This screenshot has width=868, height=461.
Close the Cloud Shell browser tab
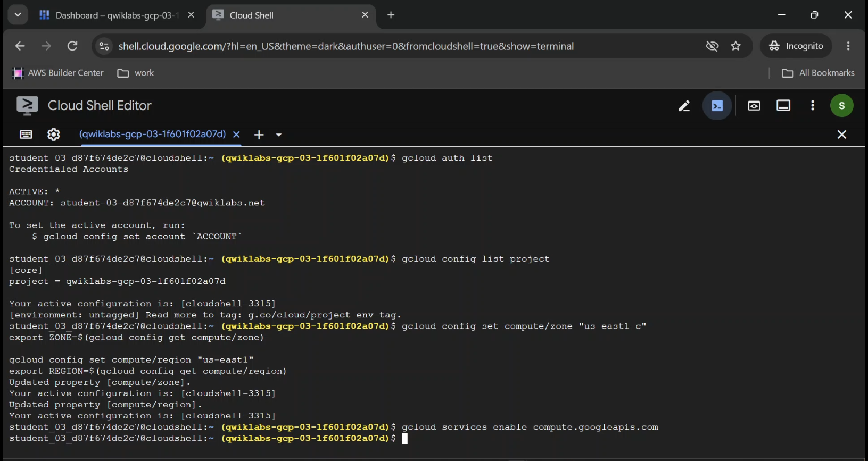point(365,15)
